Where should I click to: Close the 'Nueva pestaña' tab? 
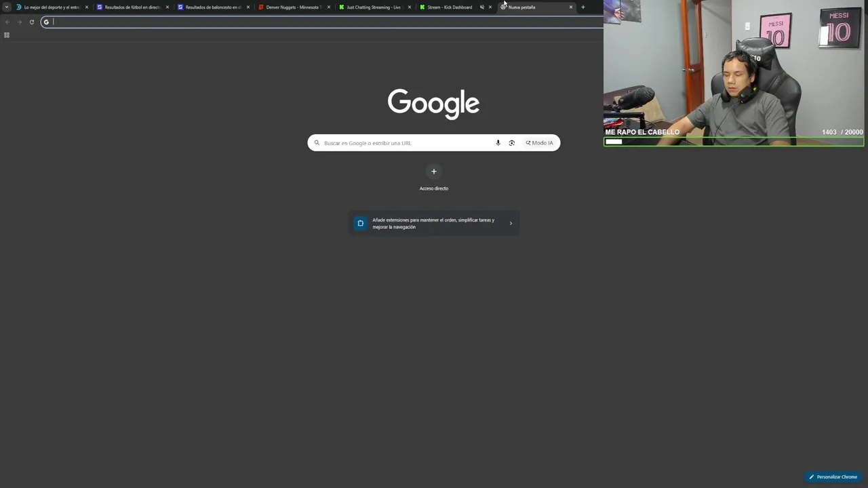click(571, 7)
